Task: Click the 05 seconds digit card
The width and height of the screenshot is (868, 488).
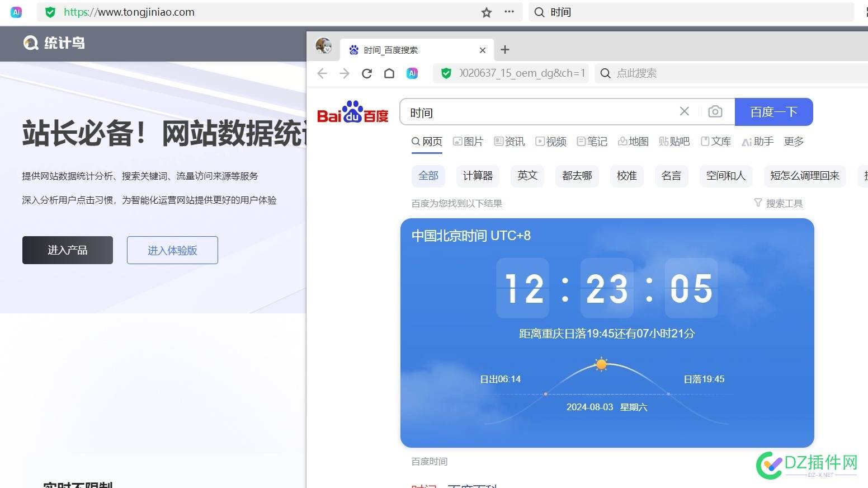Action: click(691, 288)
